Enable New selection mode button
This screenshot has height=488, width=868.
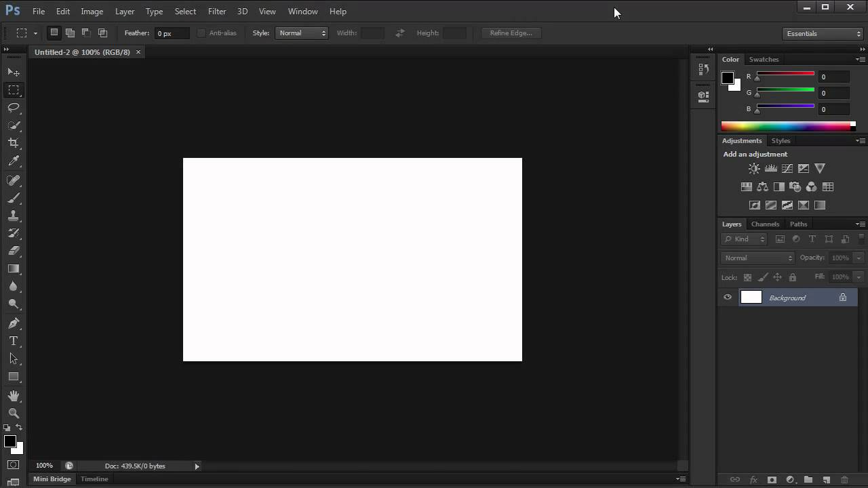(54, 33)
